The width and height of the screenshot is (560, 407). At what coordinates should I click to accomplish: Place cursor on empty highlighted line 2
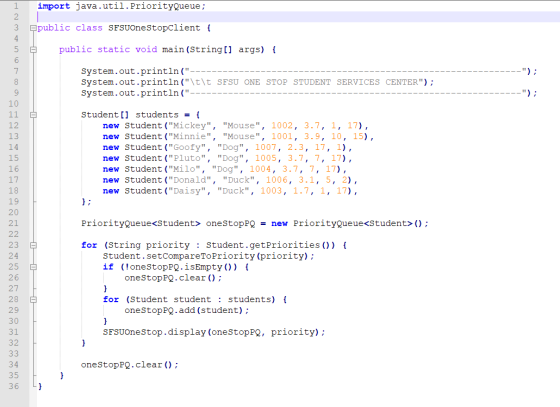pos(298,17)
